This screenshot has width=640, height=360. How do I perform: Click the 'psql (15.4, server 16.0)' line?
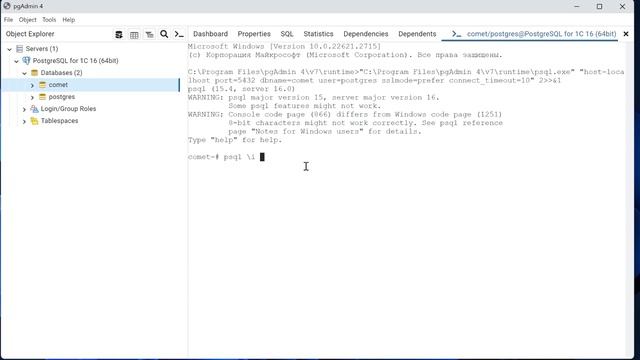(x=241, y=89)
